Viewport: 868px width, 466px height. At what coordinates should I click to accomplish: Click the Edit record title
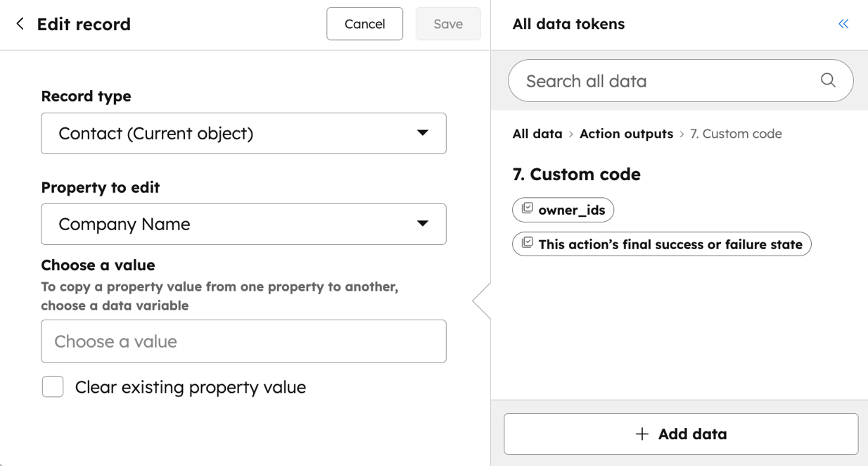(84, 24)
